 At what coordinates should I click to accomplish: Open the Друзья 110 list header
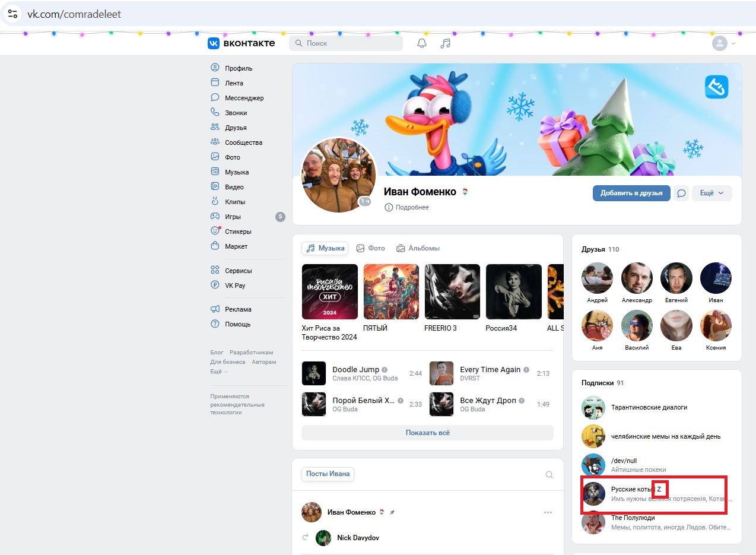[x=600, y=249]
